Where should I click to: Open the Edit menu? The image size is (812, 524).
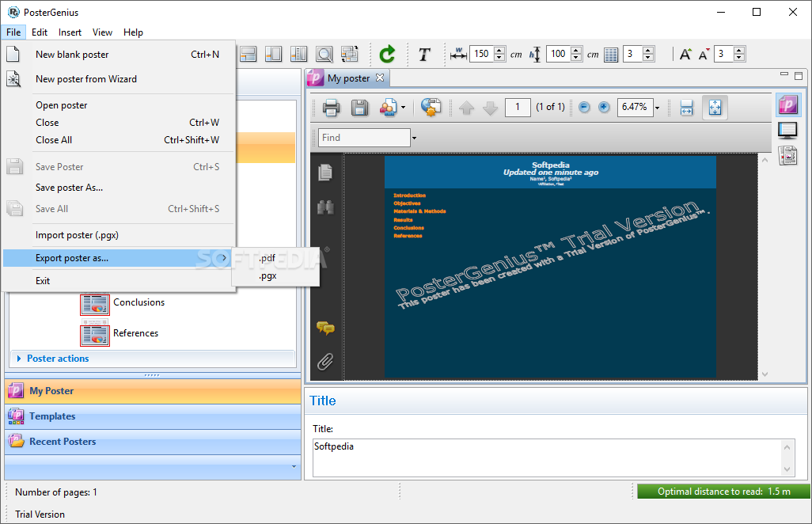pos(40,32)
